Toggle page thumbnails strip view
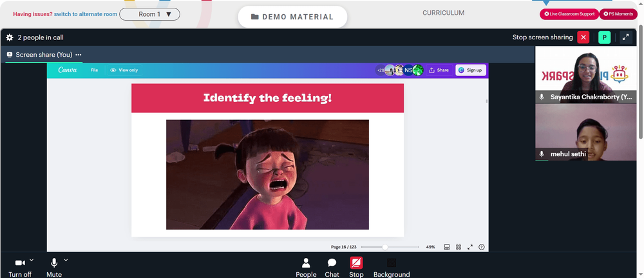This screenshot has height=278, width=644. click(x=447, y=247)
